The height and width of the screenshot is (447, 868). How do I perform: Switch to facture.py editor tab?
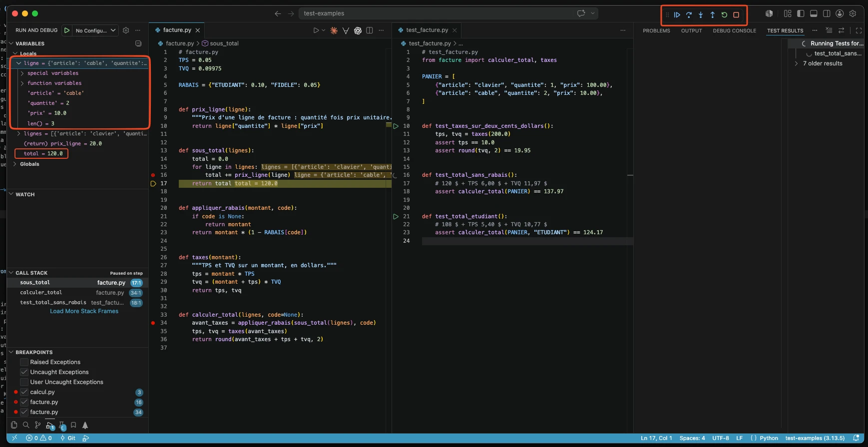[x=177, y=30]
